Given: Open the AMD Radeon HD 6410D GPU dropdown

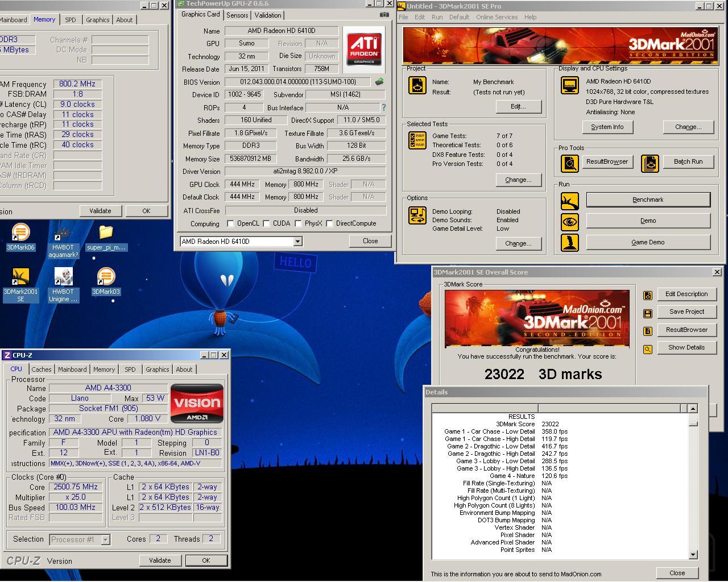Looking at the screenshot, I should point(297,242).
